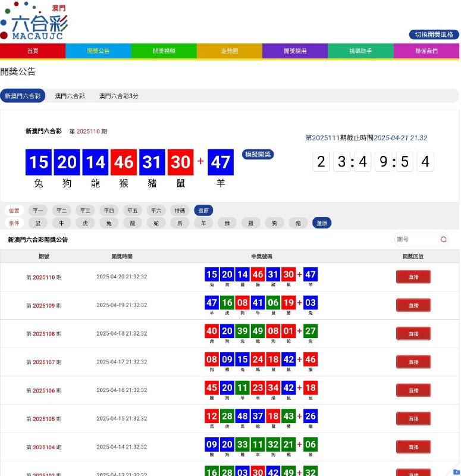Open the 聯係我們 navigation item
Viewport: 461px width, 476px height.
(426, 51)
